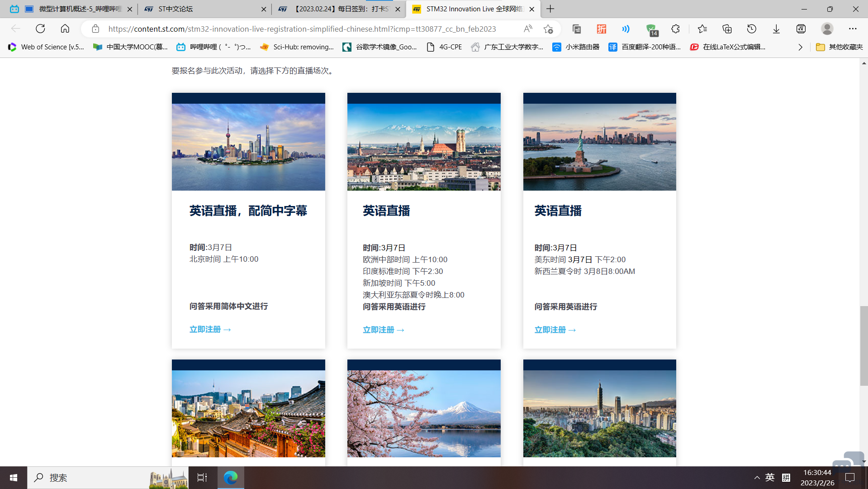Click the blue sound wave extension icon
Screen dimensions: 868x489
click(626, 29)
